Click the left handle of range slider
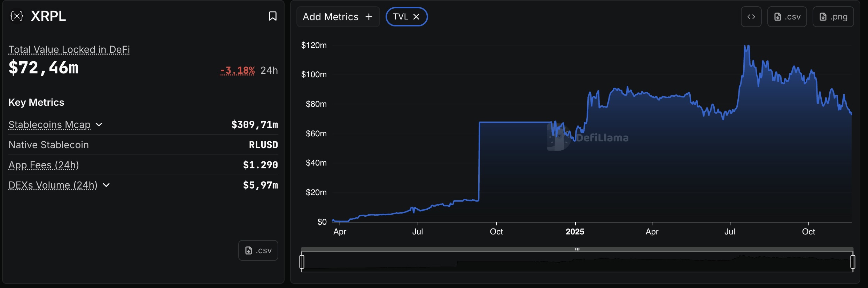The width and height of the screenshot is (868, 288). 302,262
